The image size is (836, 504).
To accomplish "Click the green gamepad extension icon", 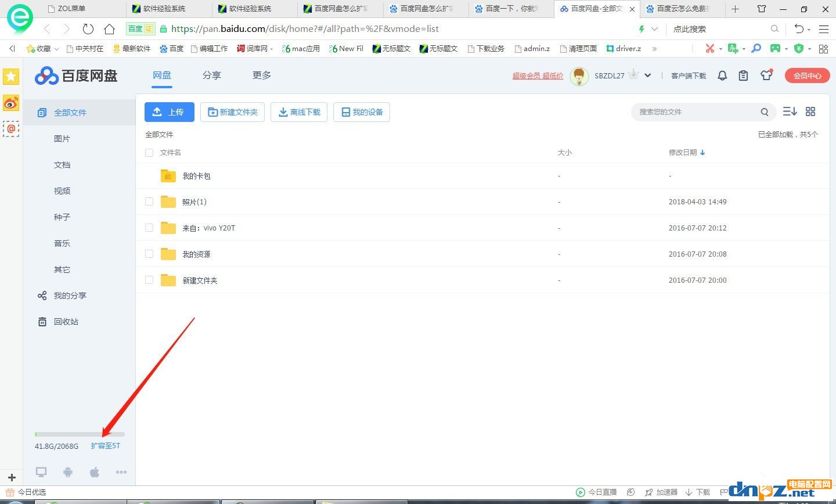I will click(775, 49).
